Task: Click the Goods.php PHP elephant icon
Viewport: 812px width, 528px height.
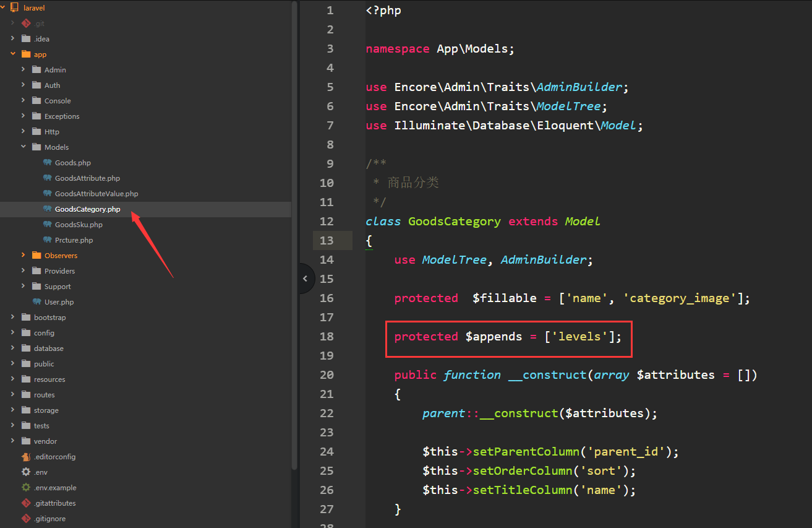Action: click(48, 162)
